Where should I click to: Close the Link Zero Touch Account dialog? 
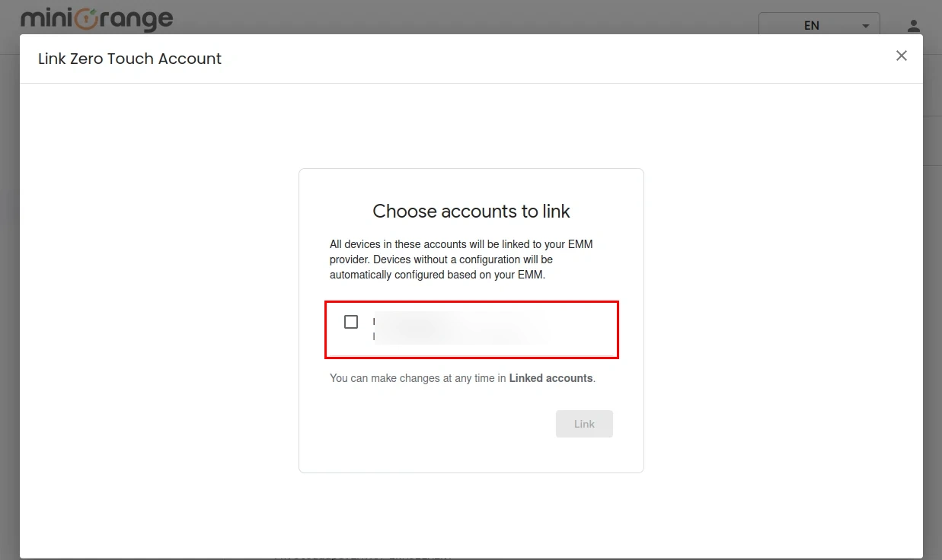coord(902,56)
